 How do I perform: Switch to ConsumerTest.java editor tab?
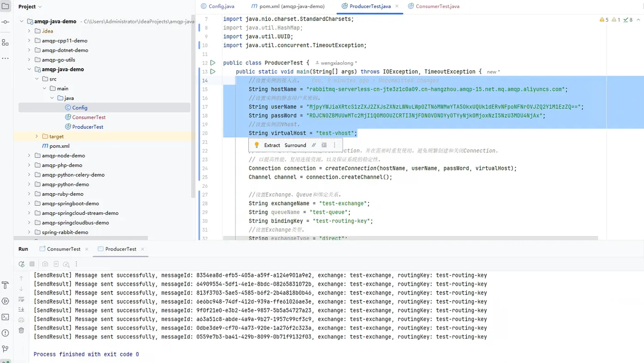point(433,6)
